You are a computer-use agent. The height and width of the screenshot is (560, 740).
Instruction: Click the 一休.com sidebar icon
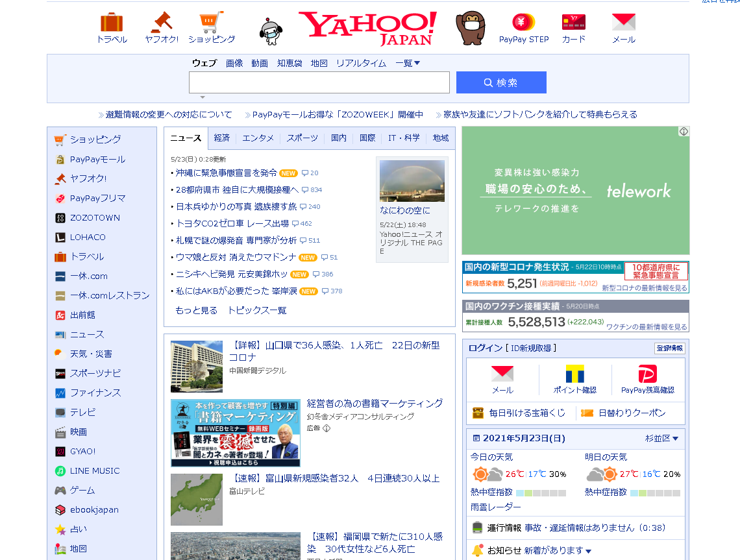click(60, 276)
